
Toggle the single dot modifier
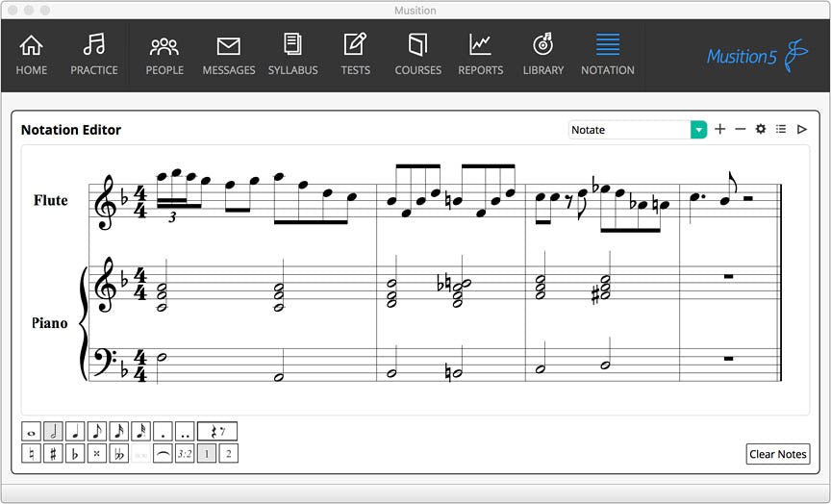[163, 432]
